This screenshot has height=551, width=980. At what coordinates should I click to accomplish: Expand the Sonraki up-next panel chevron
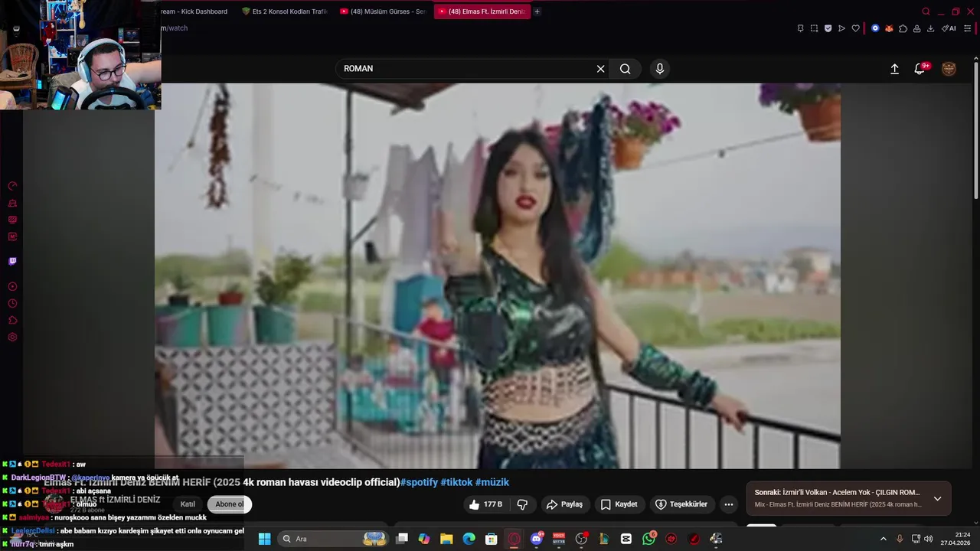click(937, 499)
